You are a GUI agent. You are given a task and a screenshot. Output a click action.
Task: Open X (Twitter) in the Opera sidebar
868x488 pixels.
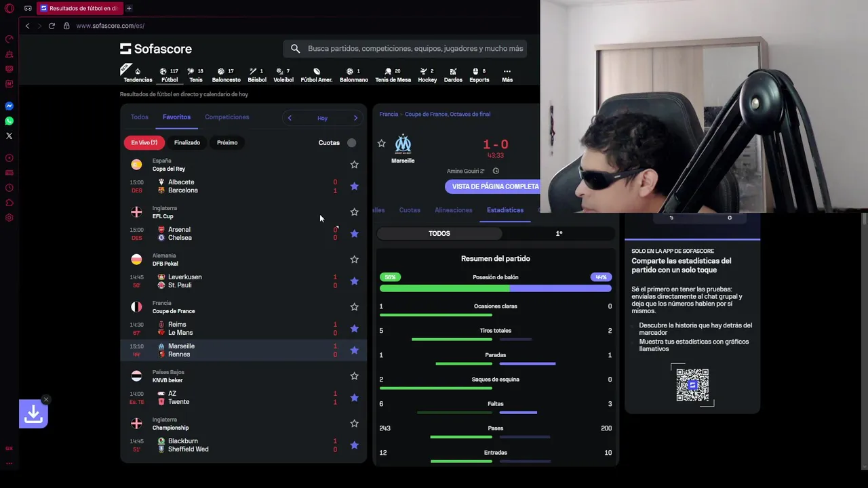point(9,136)
